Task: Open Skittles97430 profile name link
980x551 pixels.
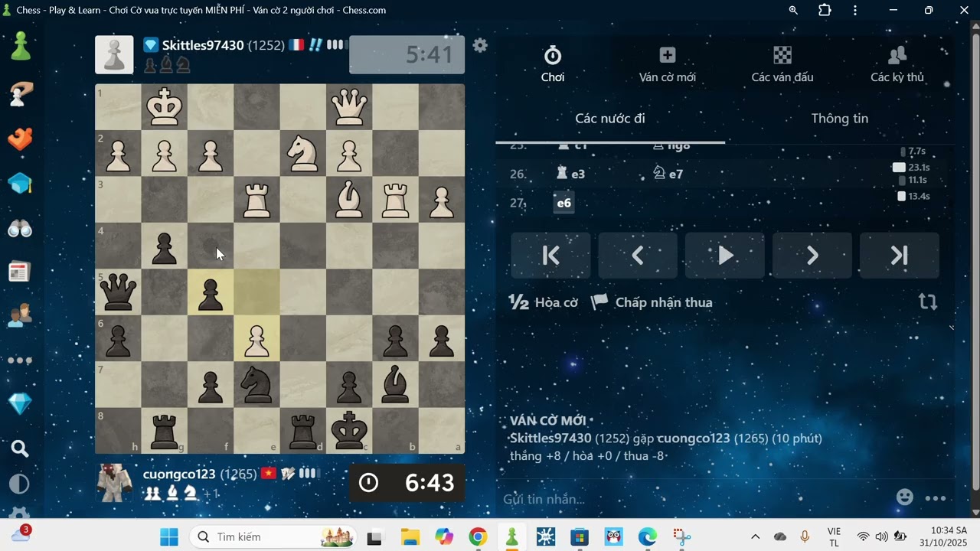Action: tap(203, 45)
